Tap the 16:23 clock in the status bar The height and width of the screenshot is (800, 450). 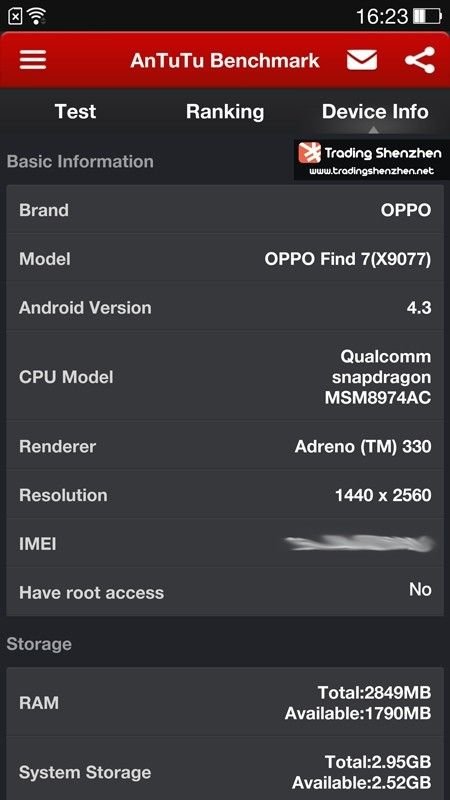[x=382, y=16]
